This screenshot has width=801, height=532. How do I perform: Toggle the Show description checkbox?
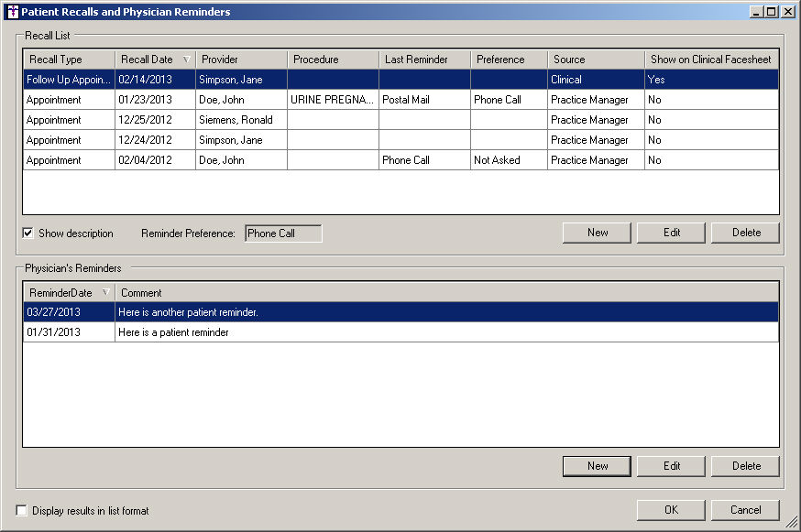coord(27,233)
